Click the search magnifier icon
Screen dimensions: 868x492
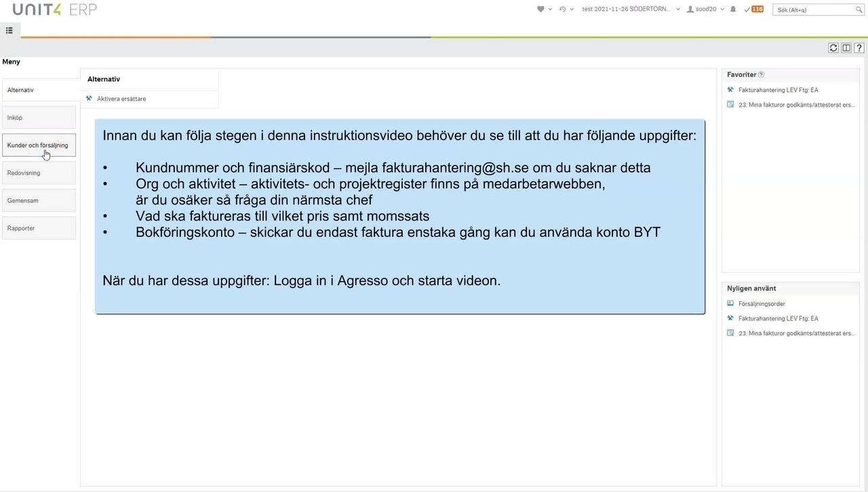[859, 10]
